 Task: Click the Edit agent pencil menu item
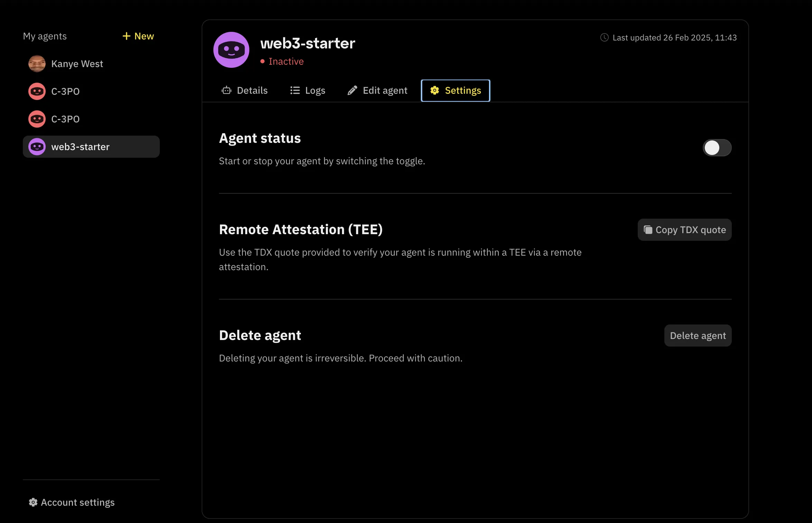[377, 90]
